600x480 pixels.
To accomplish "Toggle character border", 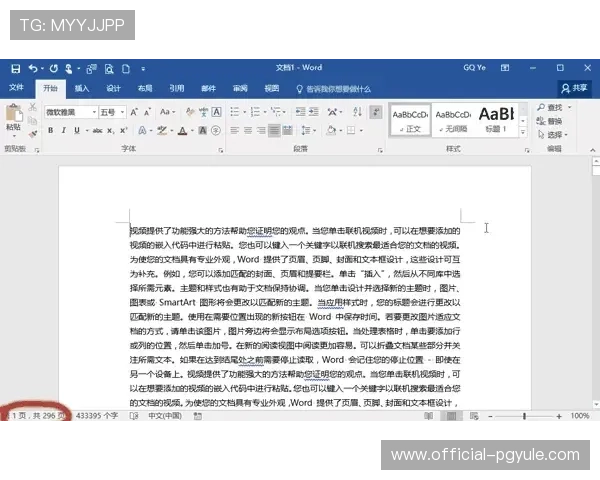I will [217, 112].
